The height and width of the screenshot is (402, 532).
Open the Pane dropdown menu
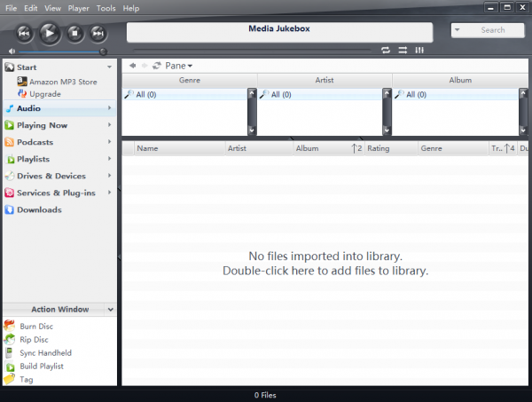click(179, 66)
